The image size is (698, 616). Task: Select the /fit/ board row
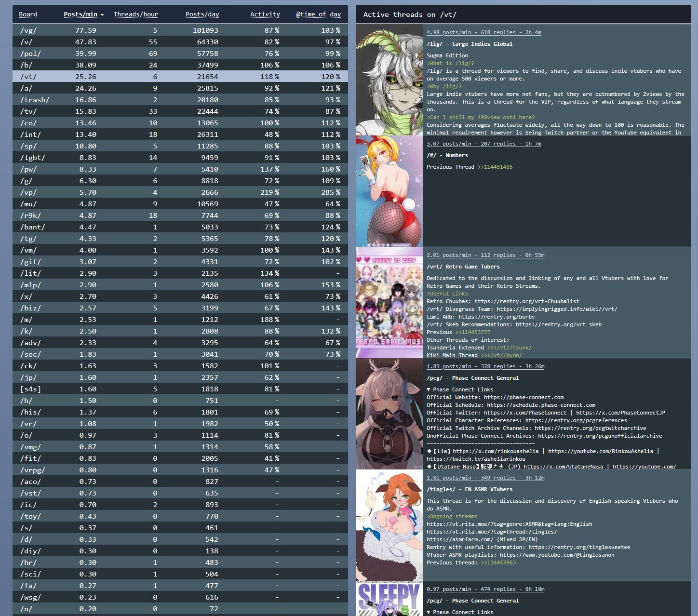coord(180,458)
